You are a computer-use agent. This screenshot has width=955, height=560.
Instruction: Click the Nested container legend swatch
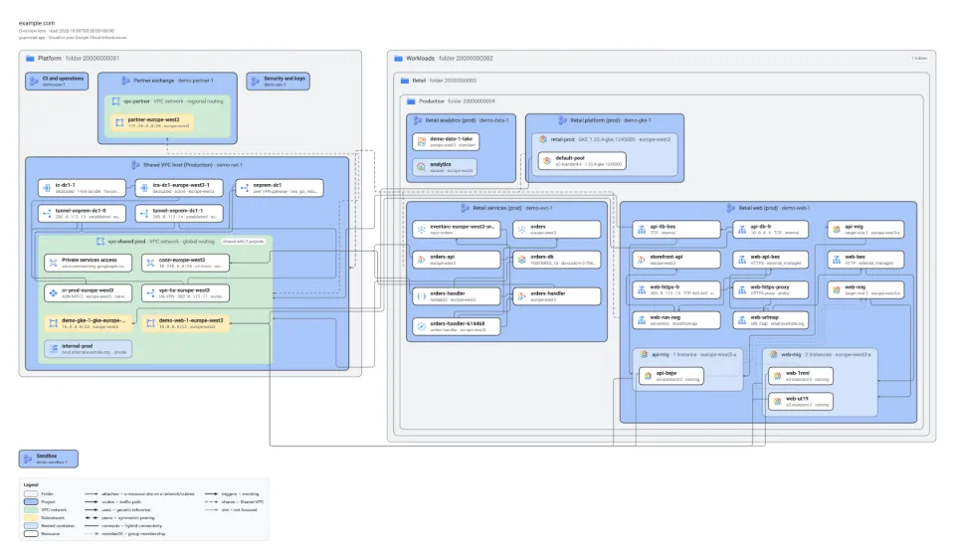31,526
